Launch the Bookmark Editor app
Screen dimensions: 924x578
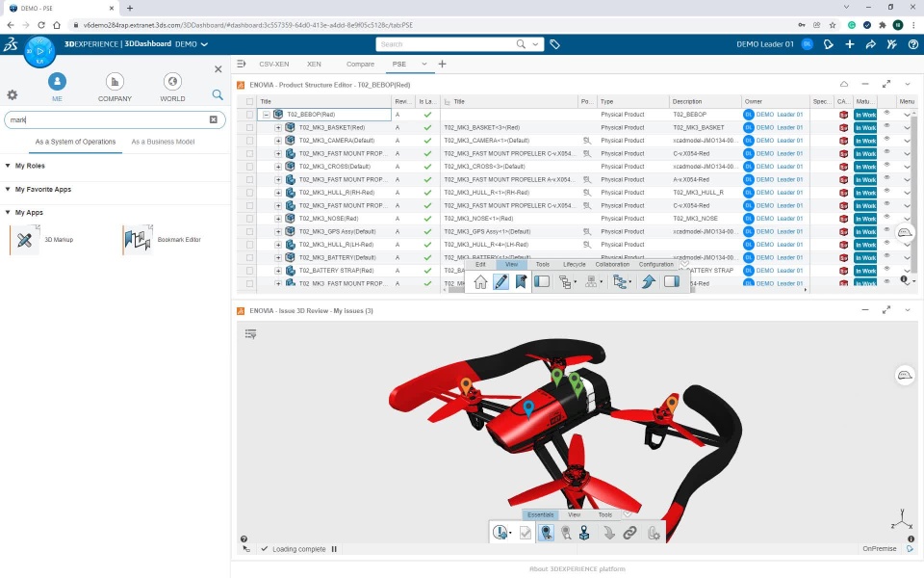[138, 240]
